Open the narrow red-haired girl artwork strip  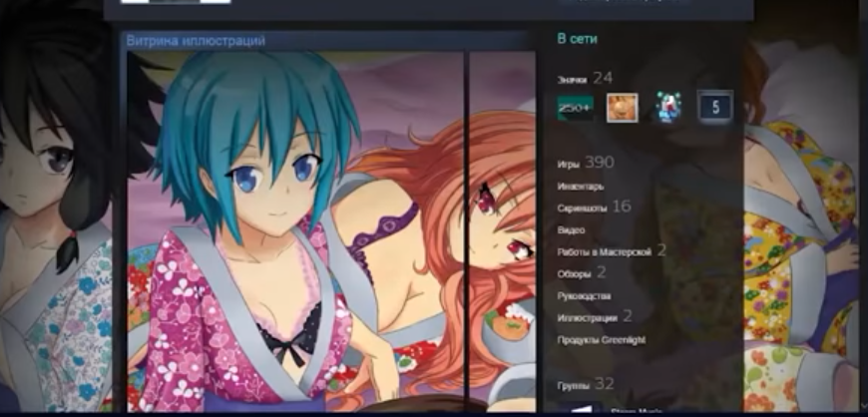[503, 231]
